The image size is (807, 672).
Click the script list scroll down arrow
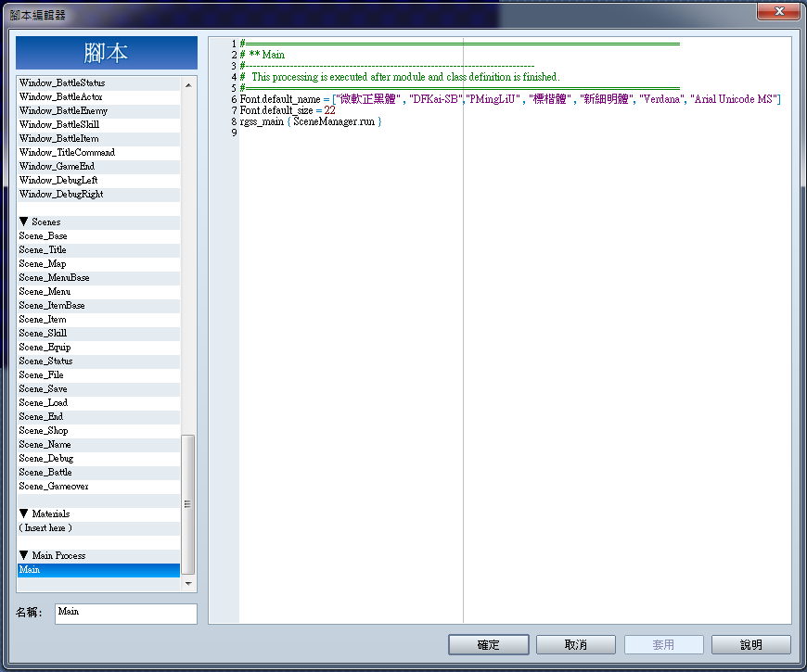188,584
